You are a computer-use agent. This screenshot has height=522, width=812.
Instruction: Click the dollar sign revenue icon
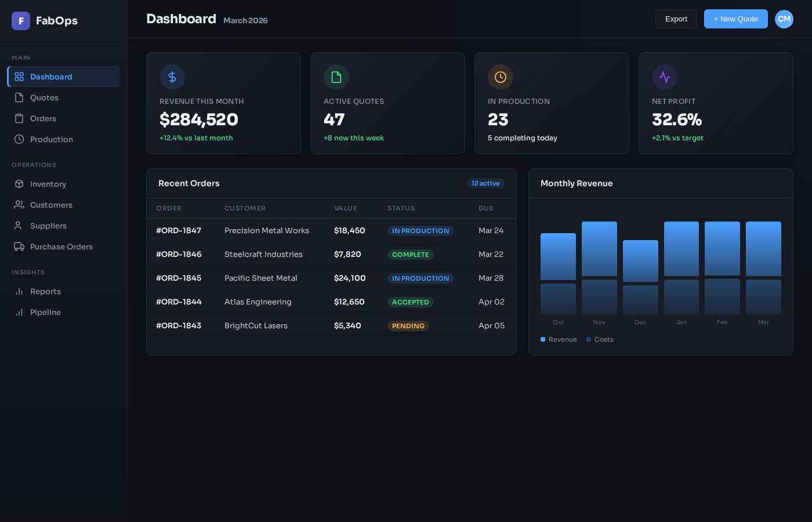(x=172, y=77)
